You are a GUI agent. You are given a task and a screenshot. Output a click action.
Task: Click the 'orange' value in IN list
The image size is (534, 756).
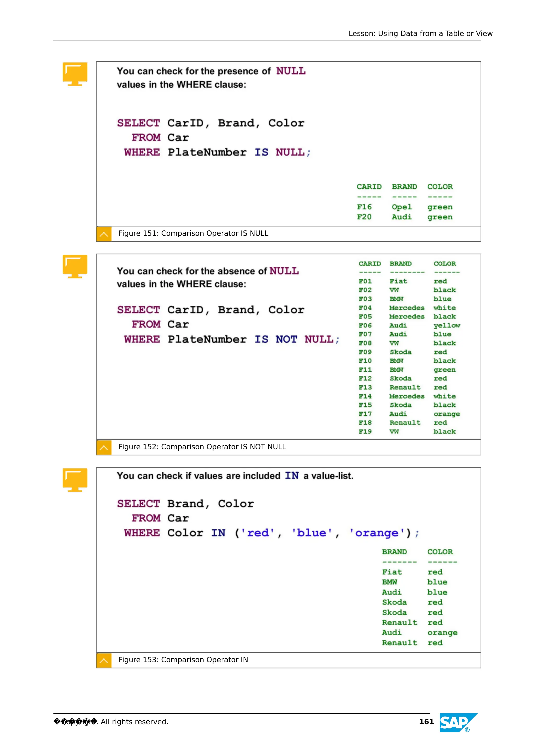coord(377,533)
